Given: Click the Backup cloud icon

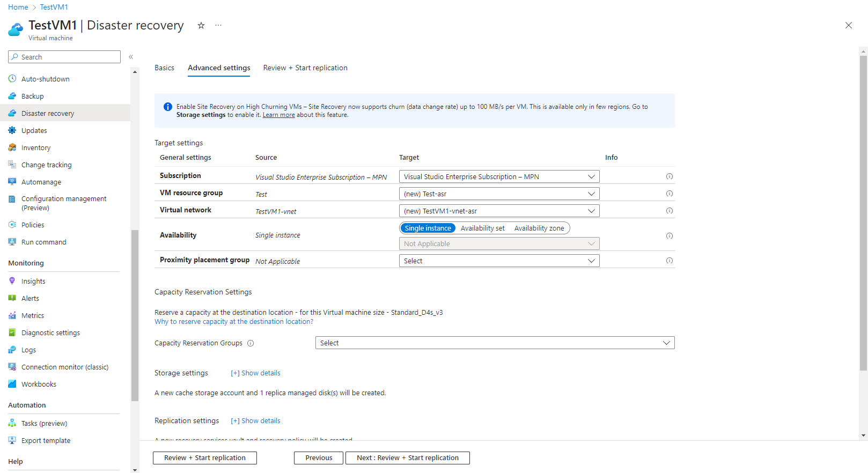Looking at the screenshot, I should pos(12,96).
